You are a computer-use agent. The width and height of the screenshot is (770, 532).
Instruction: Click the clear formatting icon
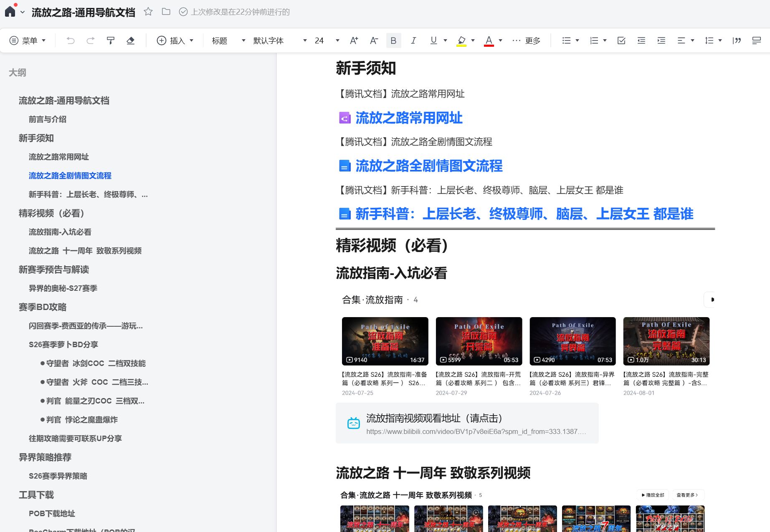[131, 40]
